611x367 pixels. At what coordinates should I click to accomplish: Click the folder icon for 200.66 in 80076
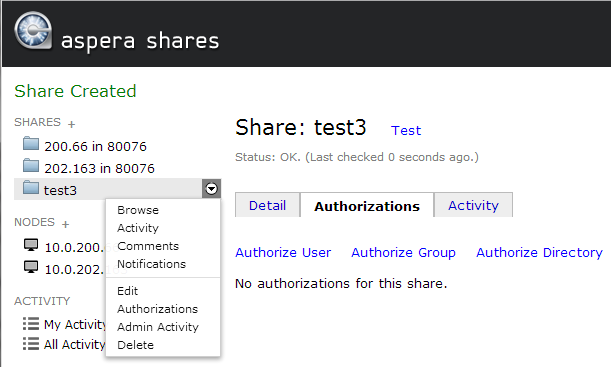[31, 143]
